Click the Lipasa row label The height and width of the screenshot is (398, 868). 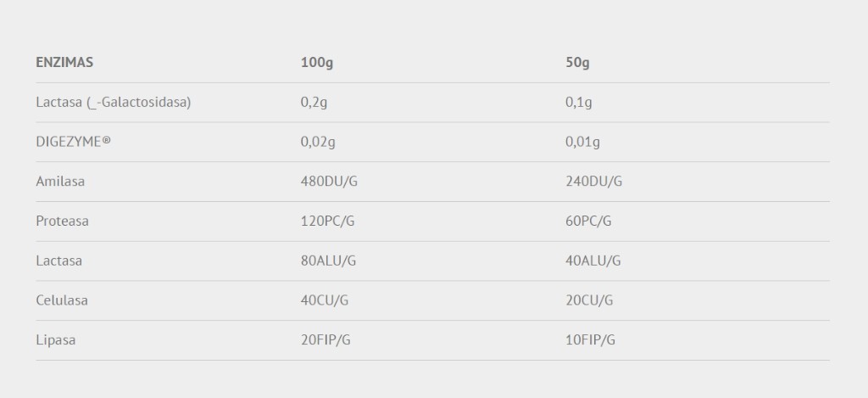pos(55,340)
